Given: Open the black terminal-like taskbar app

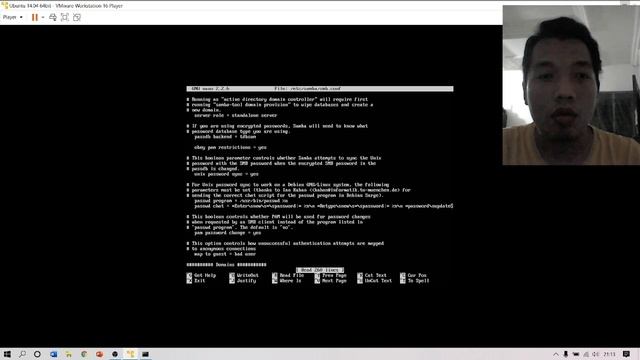Looking at the screenshot, I should (145, 354).
